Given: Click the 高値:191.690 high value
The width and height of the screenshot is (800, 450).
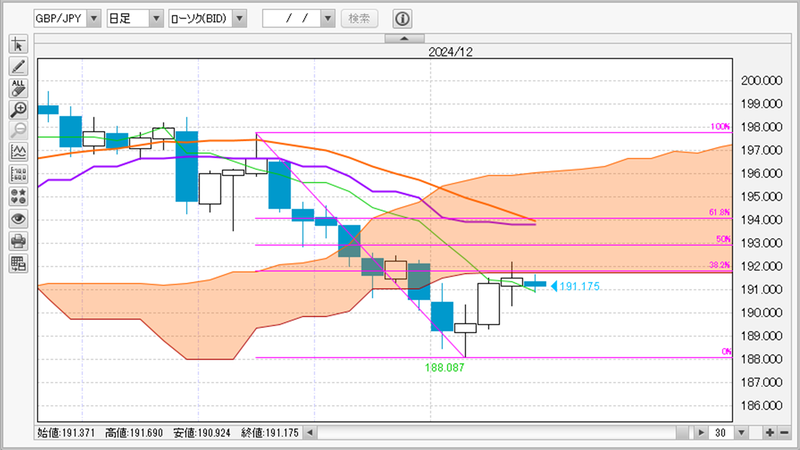Looking at the screenshot, I should pyautogui.click(x=134, y=433).
